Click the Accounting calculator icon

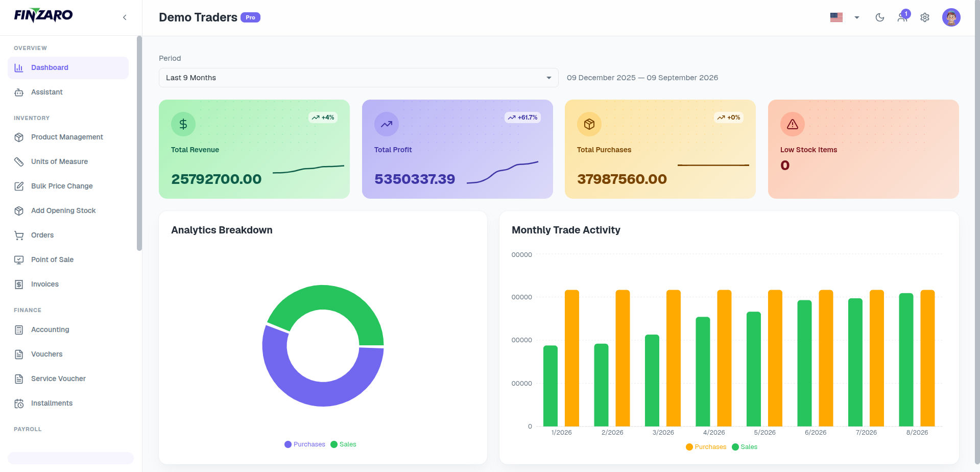19,330
